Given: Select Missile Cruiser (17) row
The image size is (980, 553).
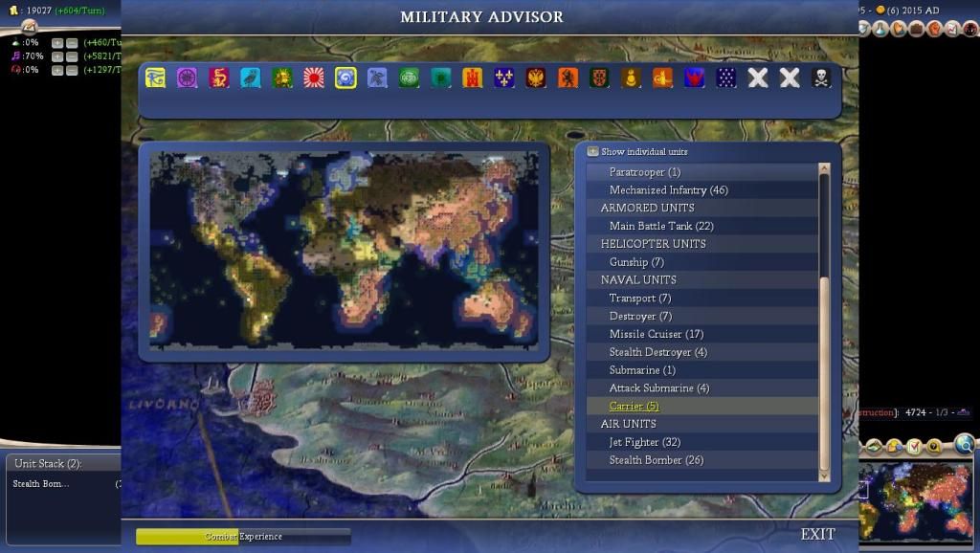Looking at the screenshot, I should 702,334.
